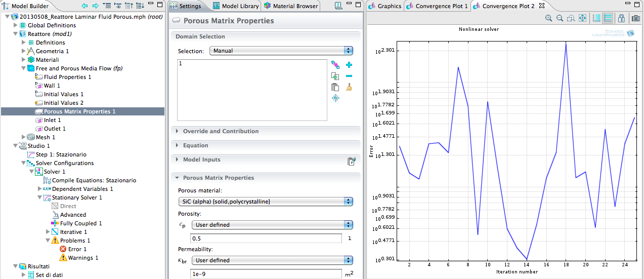644x279 pixels.
Task: Toggle the vertical grid lines button
Action: click(596, 18)
